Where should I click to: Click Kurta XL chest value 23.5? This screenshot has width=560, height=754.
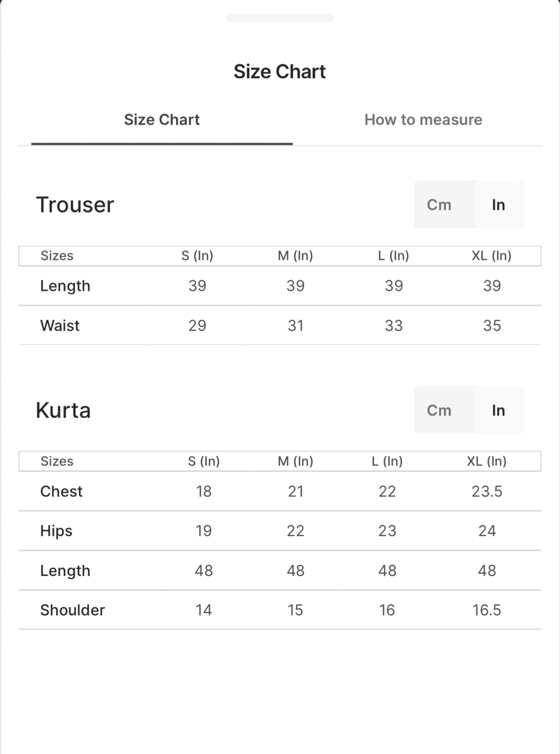487,492
